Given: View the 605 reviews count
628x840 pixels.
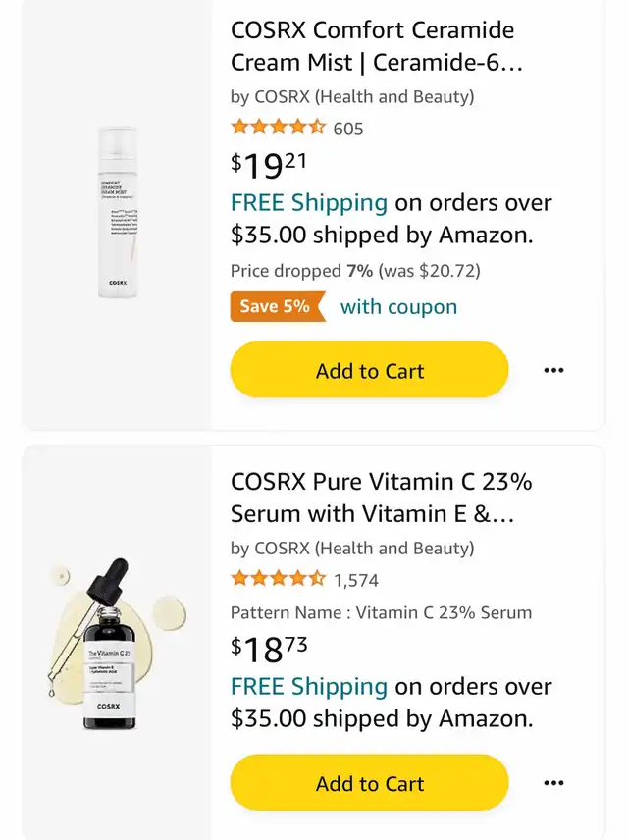Looking at the screenshot, I should click(x=348, y=129).
